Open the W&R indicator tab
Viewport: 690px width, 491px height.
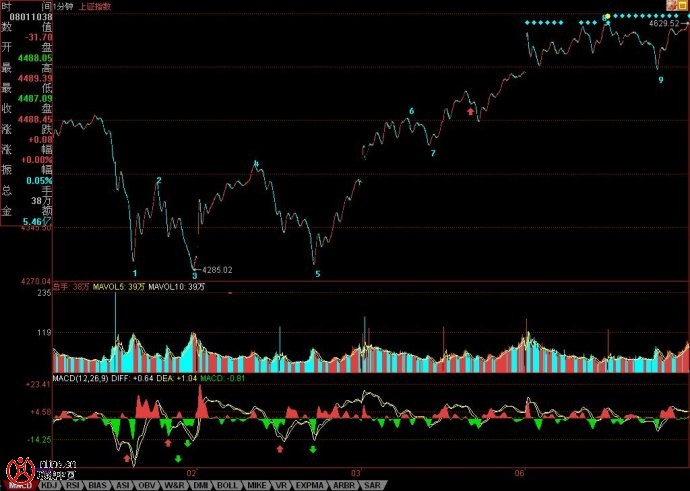coord(174,485)
